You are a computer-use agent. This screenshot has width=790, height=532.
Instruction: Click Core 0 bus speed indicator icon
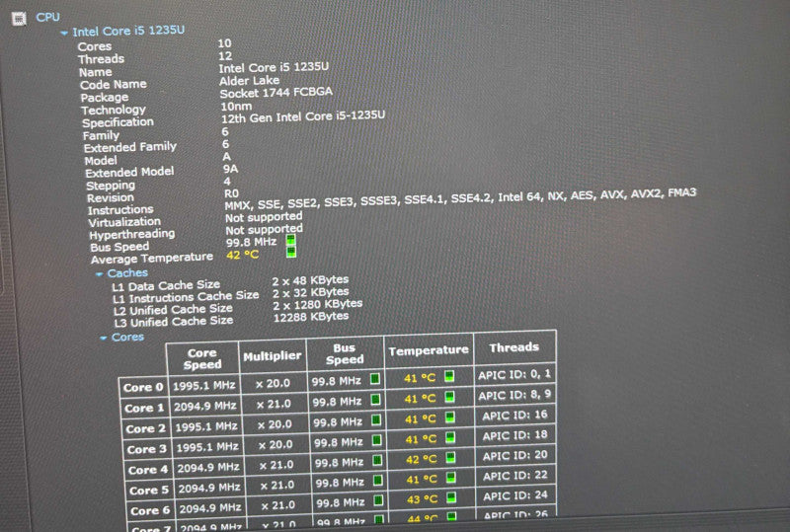pos(375,379)
